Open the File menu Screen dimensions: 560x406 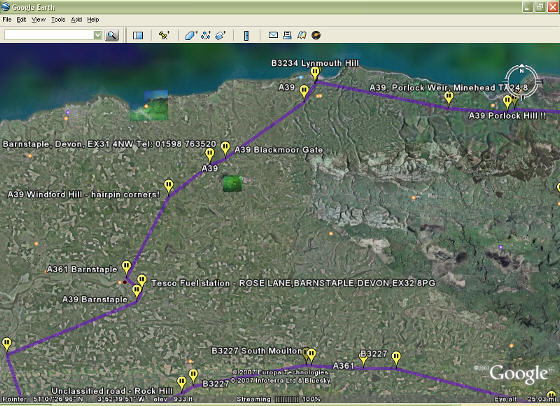pos(7,20)
